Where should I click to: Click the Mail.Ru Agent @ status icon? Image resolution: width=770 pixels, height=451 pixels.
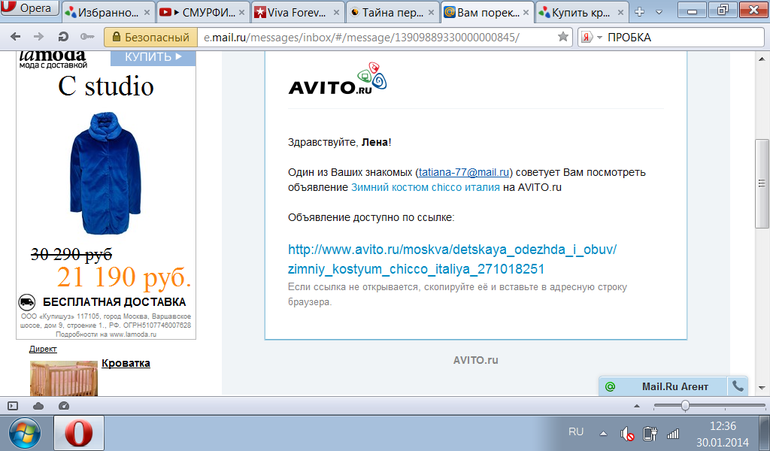point(610,387)
